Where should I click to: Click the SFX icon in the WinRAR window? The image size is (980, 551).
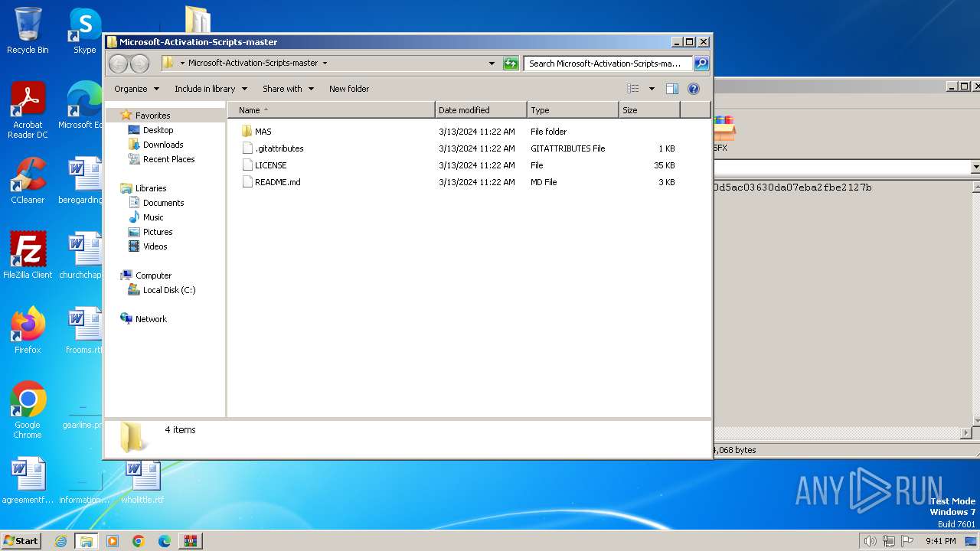click(724, 132)
